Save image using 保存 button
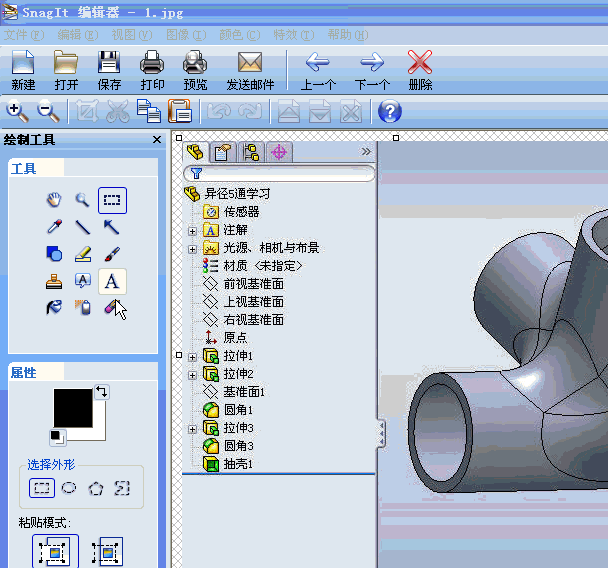This screenshot has height=568, width=608. pyautogui.click(x=109, y=70)
